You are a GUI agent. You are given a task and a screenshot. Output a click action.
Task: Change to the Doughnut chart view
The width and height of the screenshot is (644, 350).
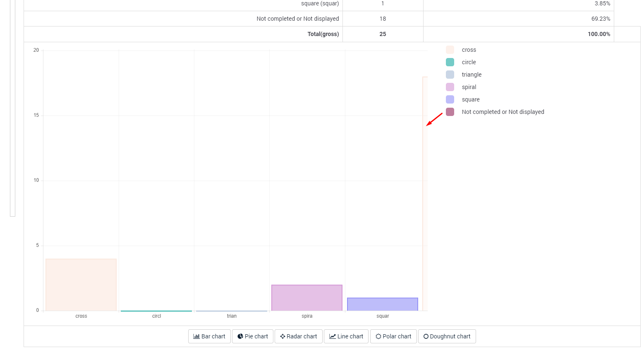[447, 336]
